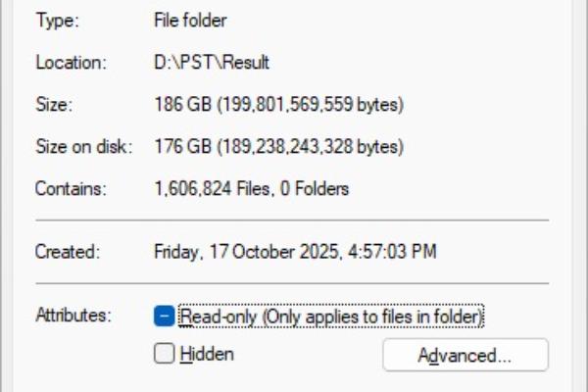Screen dimensions: 588x392
Task: Click the 'Attributes:' field label
Action: (x=73, y=315)
